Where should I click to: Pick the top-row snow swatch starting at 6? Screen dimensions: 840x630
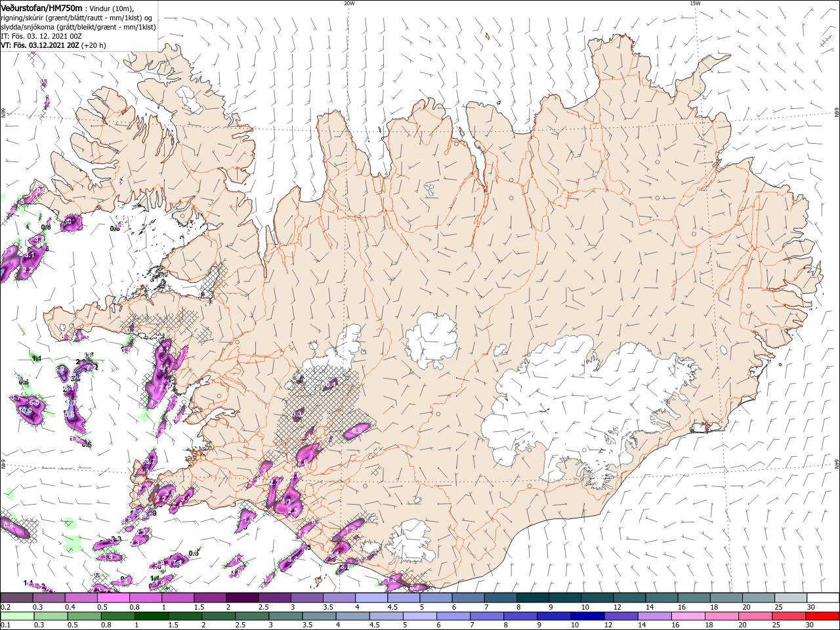pos(467,598)
